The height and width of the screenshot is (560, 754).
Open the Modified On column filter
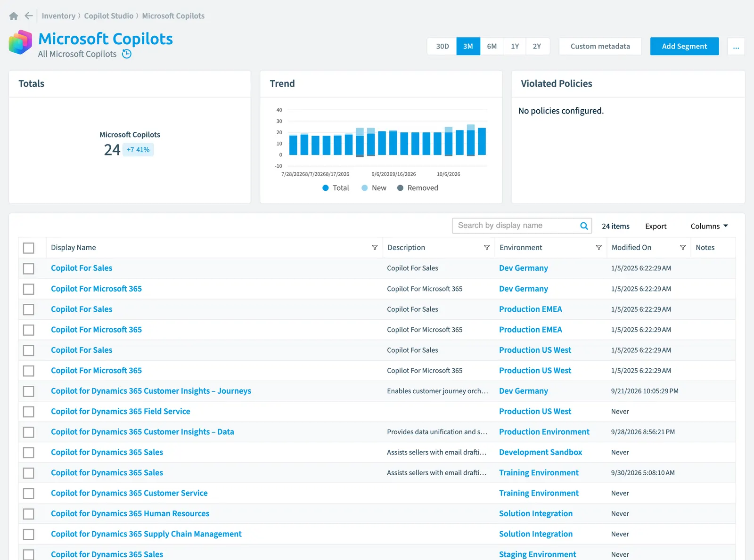[683, 248]
